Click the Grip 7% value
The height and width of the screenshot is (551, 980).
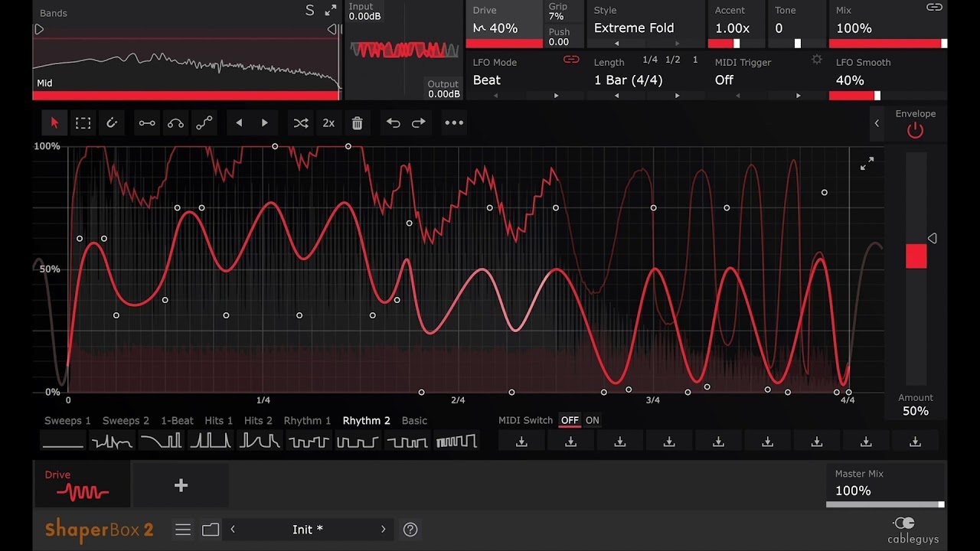pyautogui.click(x=556, y=15)
